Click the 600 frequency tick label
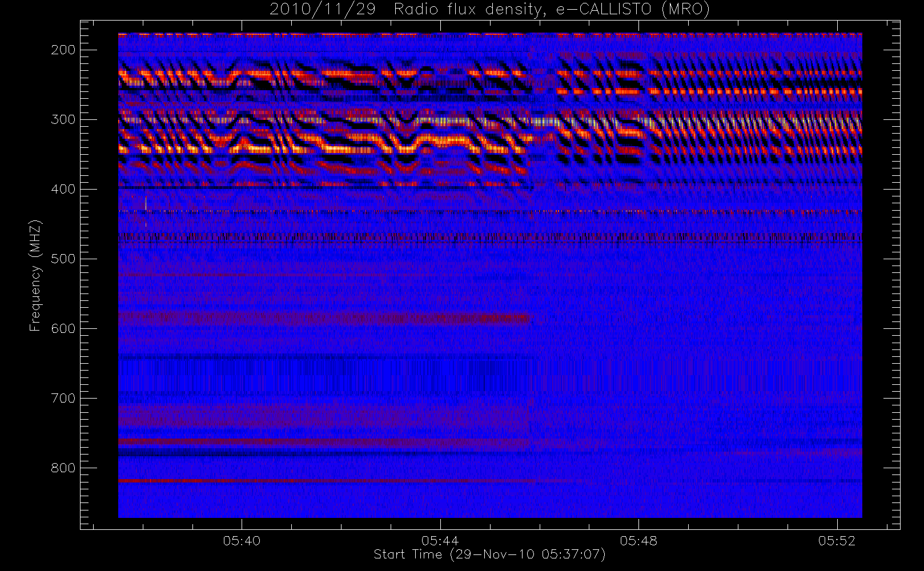 [63, 329]
